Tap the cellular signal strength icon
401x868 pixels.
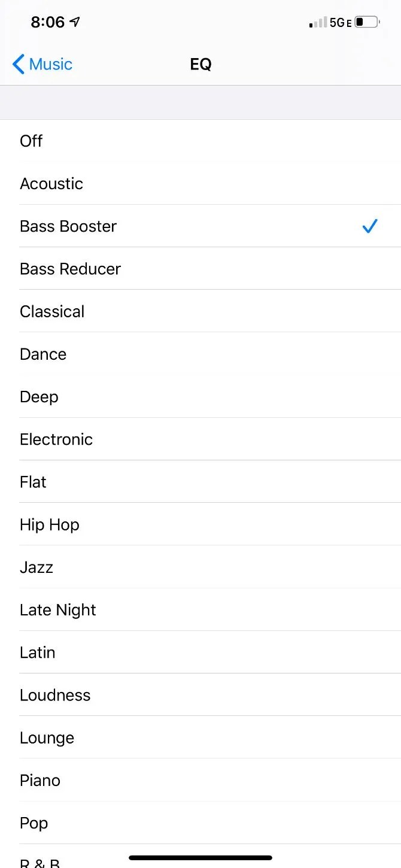pyautogui.click(x=316, y=22)
